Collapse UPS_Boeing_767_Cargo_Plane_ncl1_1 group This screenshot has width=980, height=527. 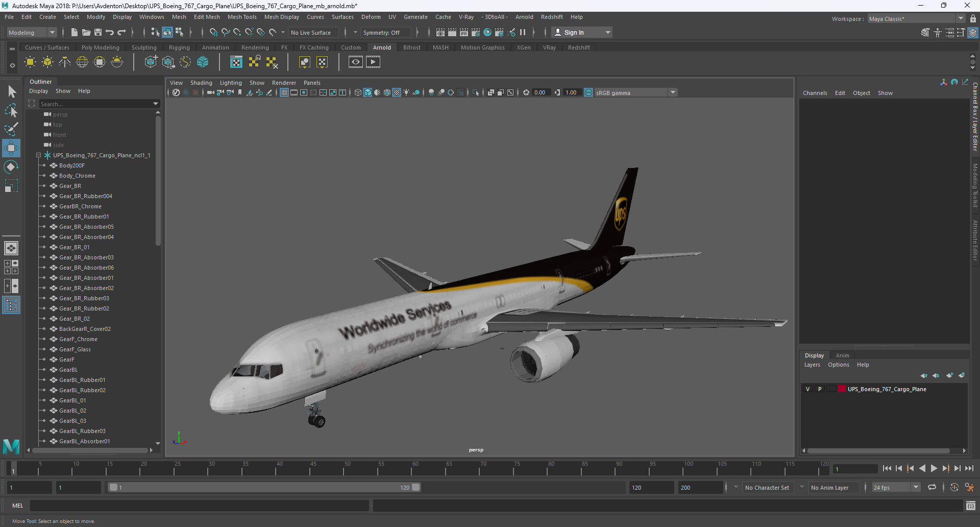[x=38, y=155]
